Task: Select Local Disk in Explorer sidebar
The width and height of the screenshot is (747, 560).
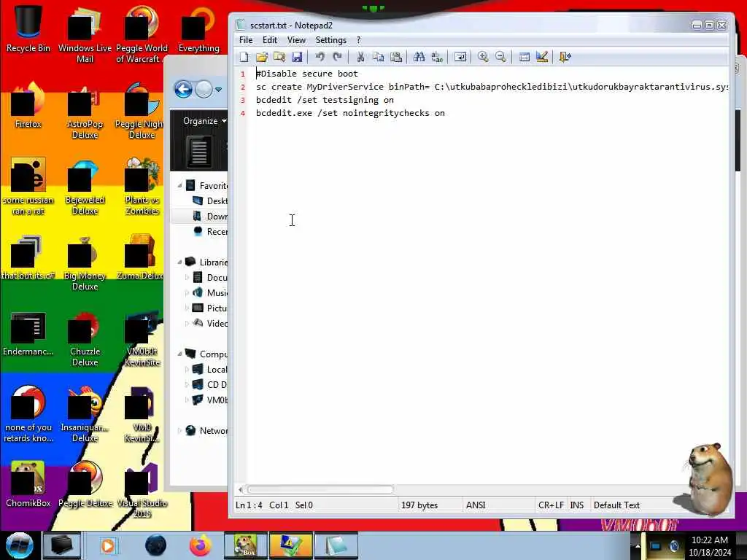Action: click(210, 370)
